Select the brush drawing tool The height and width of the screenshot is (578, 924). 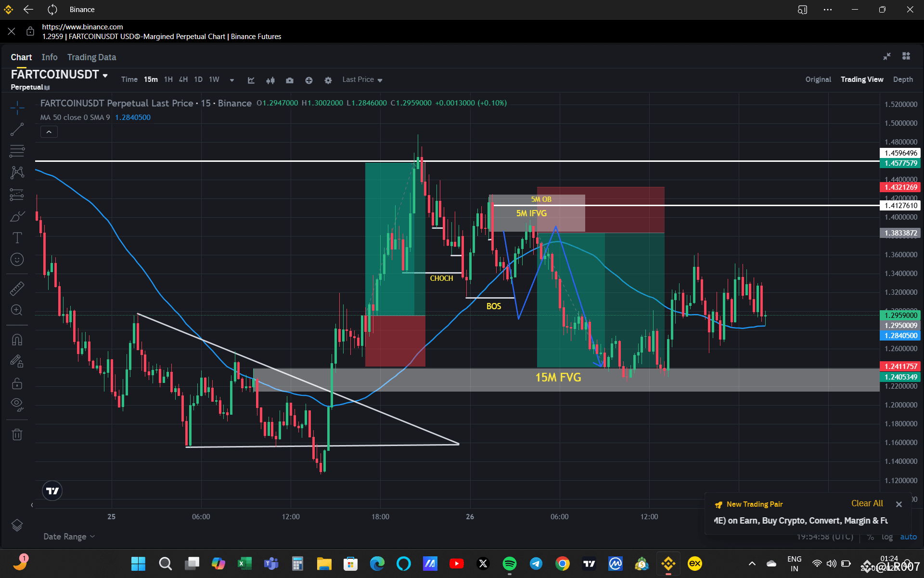click(17, 216)
